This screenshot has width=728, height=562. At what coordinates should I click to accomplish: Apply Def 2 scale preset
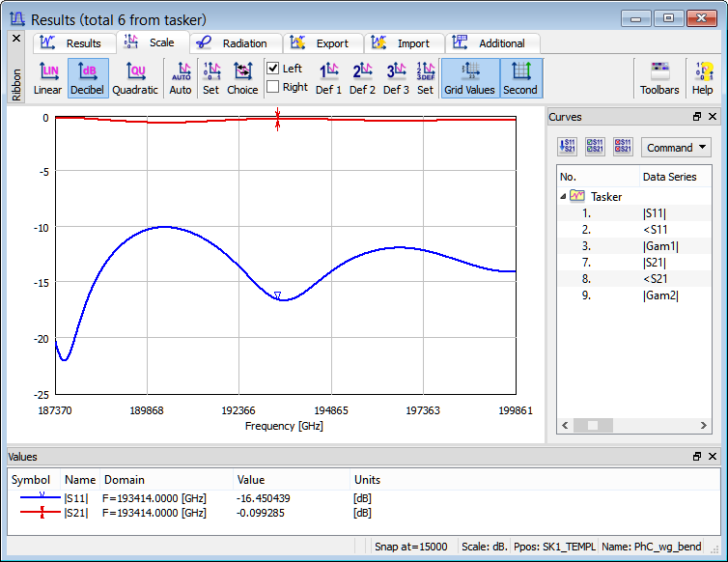tap(363, 77)
